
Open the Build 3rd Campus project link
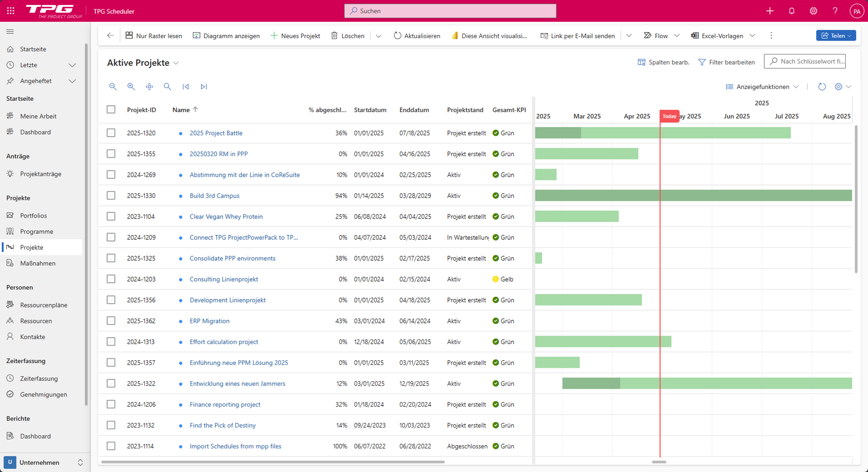point(215,195)
